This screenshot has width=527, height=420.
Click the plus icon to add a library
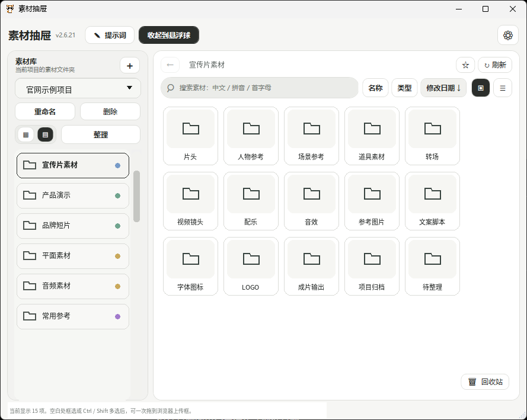pos(130,66)
